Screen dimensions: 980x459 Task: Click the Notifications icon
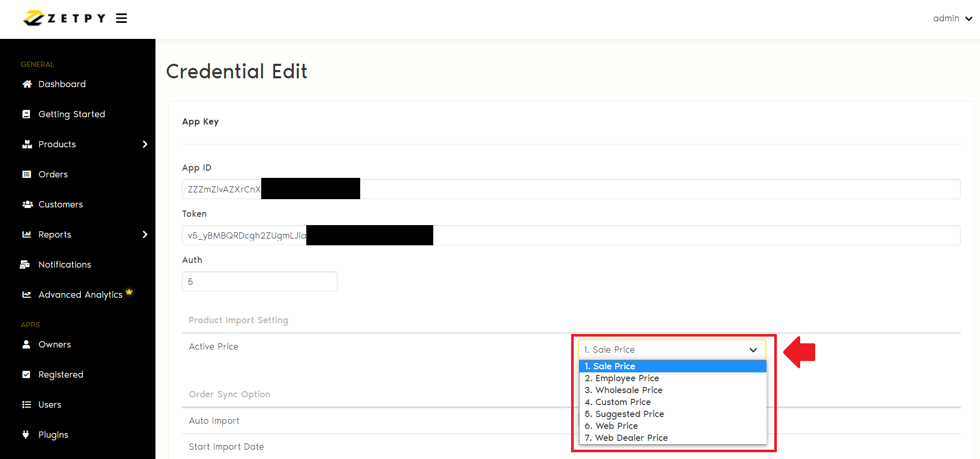pyautogui.click(x=25, y=265)
